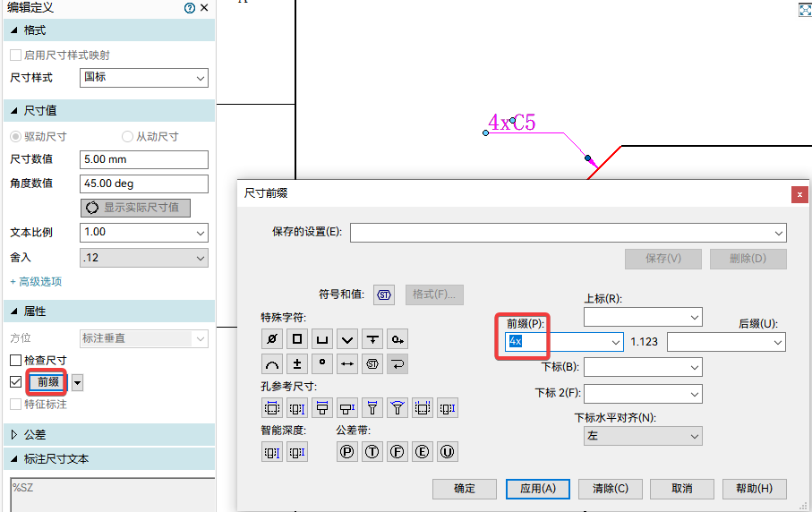
Task: Click the carriage return symbol button
Action: (x=397, y=364)
